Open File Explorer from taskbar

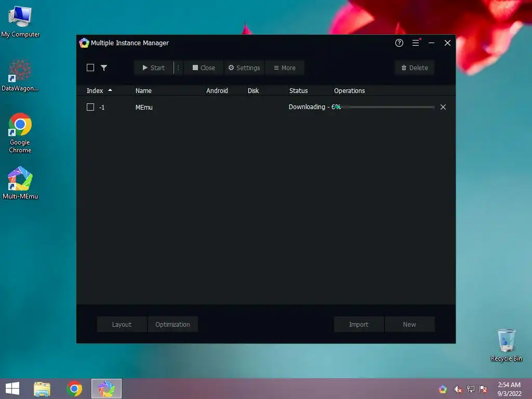(x=42, y=389)
